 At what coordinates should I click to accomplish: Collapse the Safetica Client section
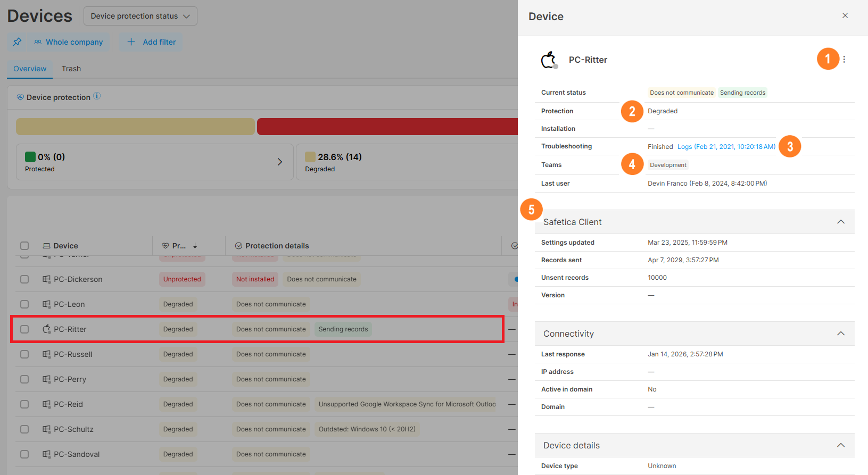coord(841,222)
